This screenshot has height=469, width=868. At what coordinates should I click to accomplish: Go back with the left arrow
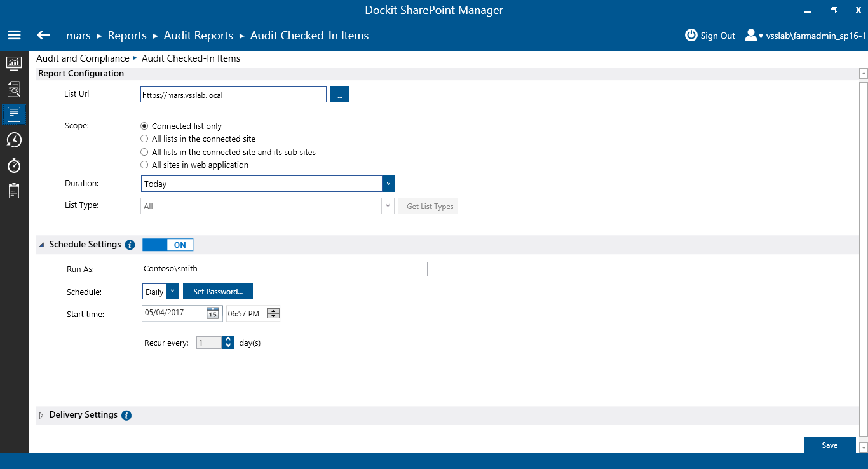[x=43, y=35]
